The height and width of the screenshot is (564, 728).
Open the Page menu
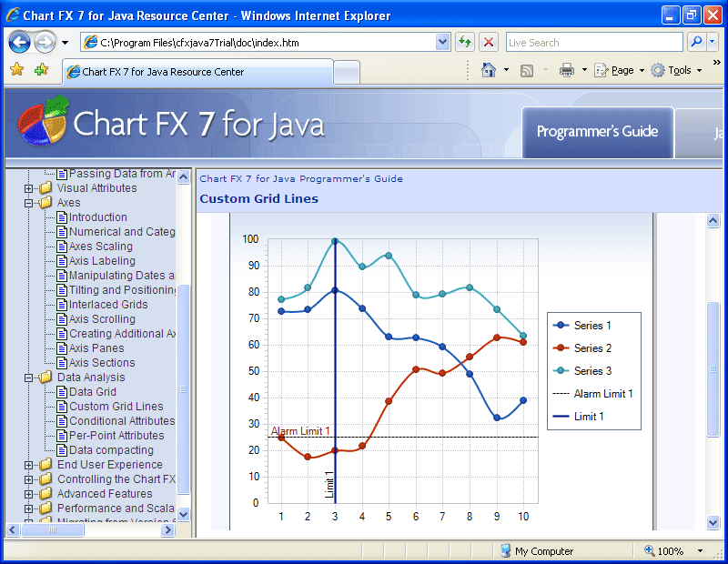click(x=620, y=70)
